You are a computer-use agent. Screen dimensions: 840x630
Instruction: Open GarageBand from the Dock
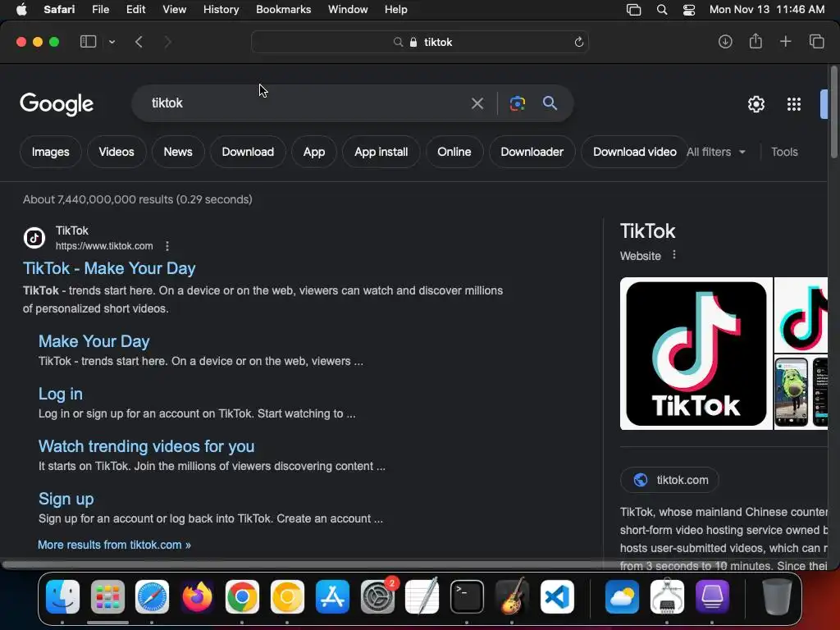pyautogui.click(x=512, y=596)
